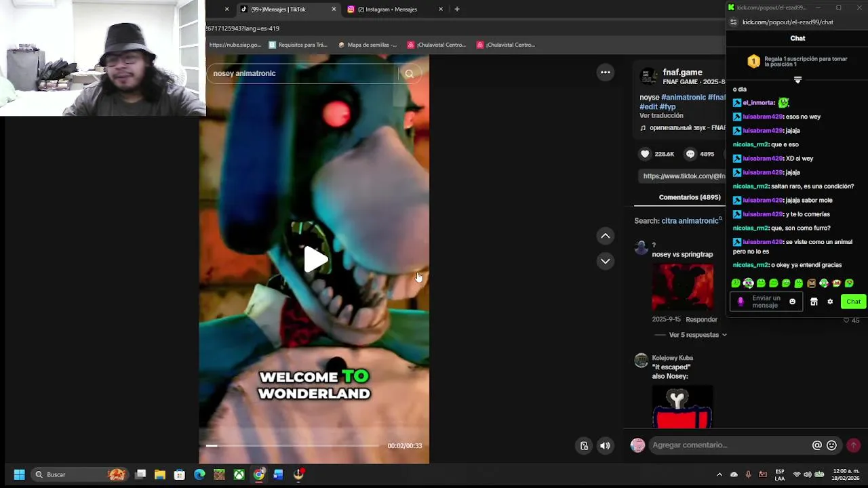This screenshot has height=488, width=868.
Task: Click the site info icon in Kick address bar
Action: (733, 22)
